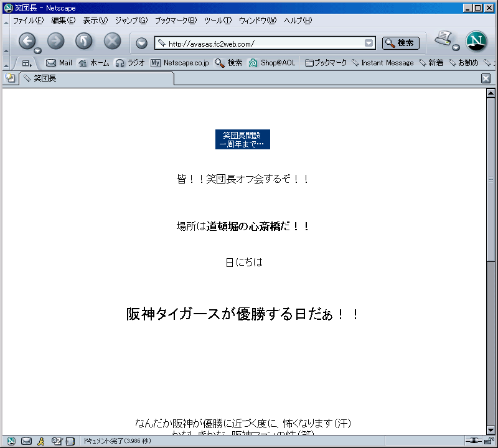Viewport: 498px width, 448px height.
Task: Go back with the Back arrow button
Action: click(27, 41)
